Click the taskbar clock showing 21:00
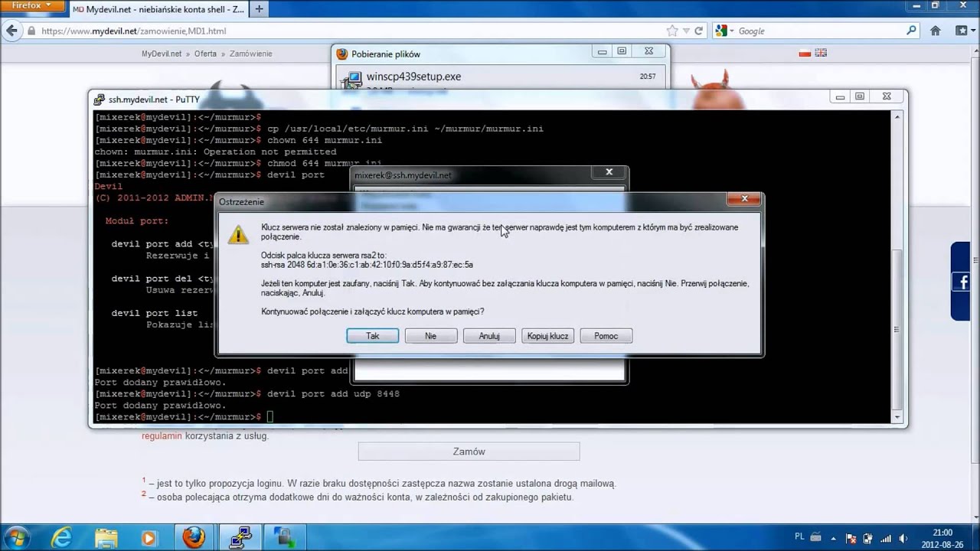 point(943,538)
